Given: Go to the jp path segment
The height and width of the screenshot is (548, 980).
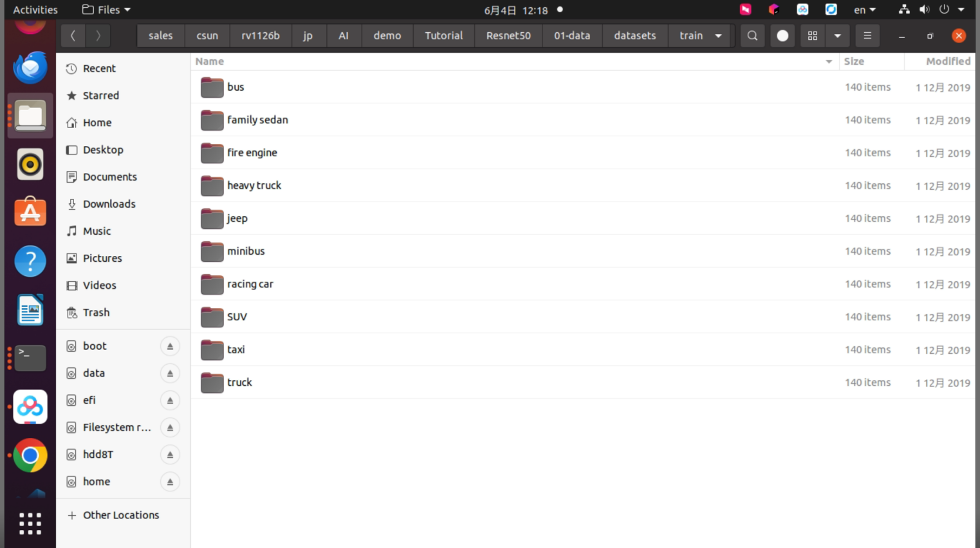Looking at the screenshot, I should (x=308, y=36).
